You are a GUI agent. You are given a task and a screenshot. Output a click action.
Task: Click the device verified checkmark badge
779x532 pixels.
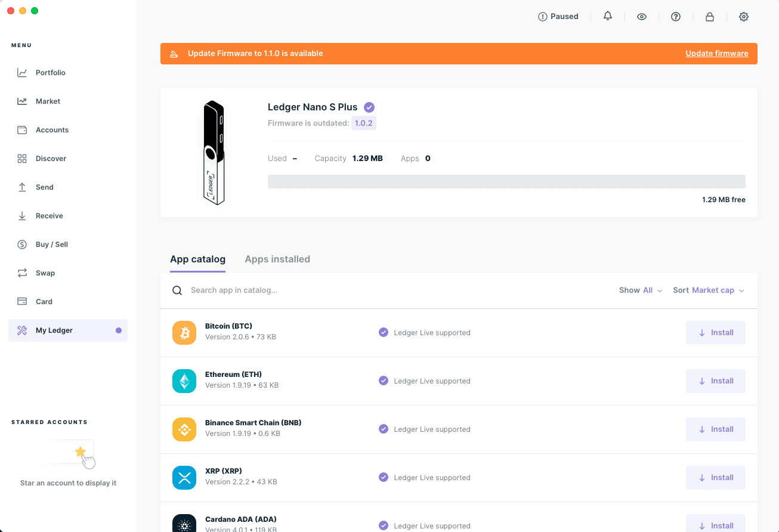369,107
